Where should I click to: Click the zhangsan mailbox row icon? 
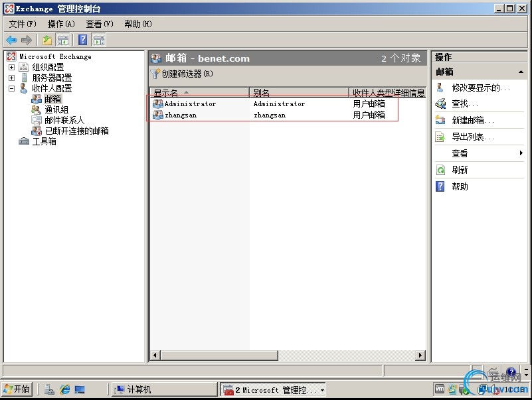coord(158,115)
